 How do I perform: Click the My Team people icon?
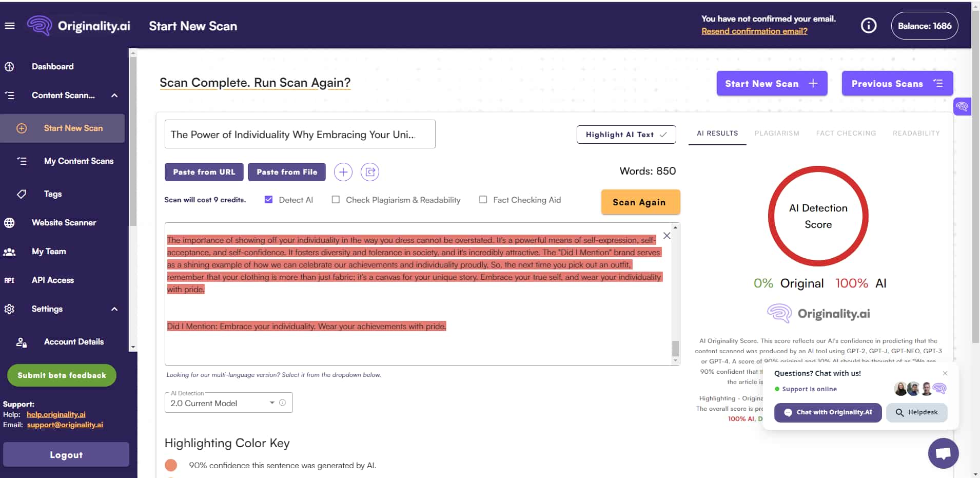click(x=9, y=252)
